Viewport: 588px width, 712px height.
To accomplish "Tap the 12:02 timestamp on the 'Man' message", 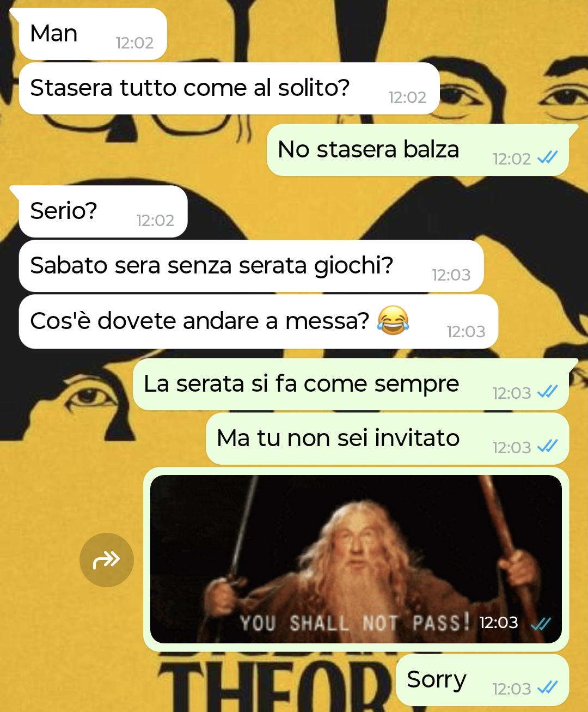I will tap(134, 42).
